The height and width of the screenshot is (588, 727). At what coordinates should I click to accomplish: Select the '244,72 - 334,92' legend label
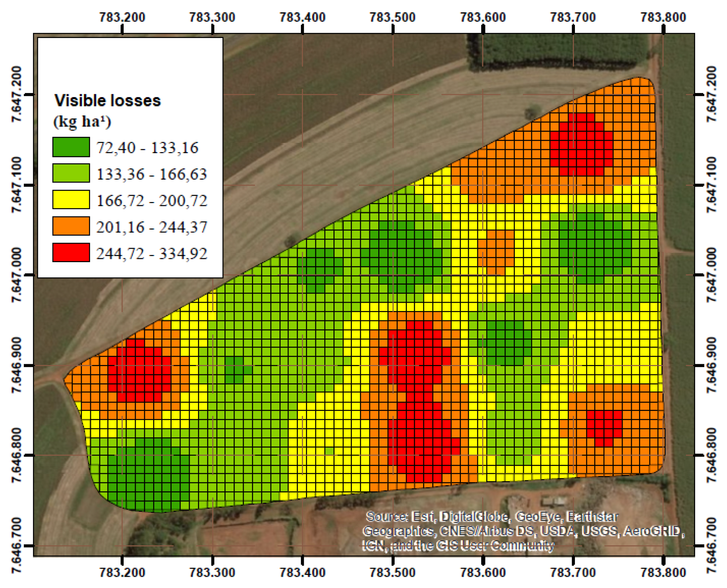point(152,253)
